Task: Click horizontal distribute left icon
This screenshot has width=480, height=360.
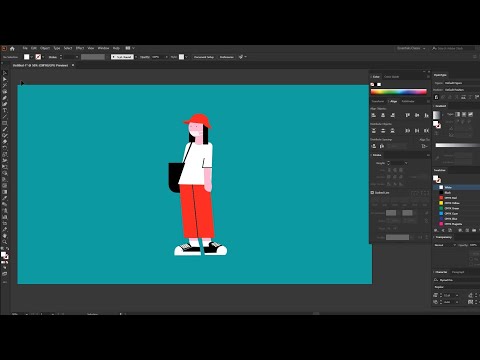Action: click(x=407, y=130)
